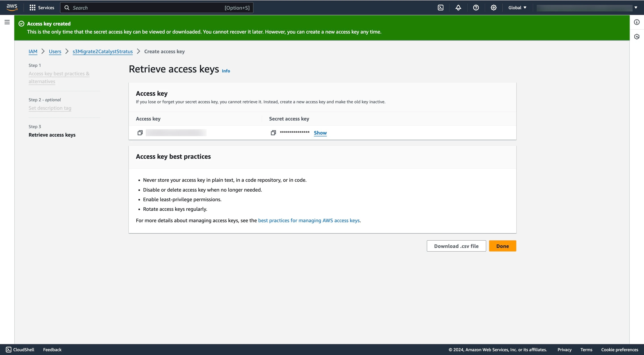Open the s3Migrate2CatalystStratus breadcrumb link
This screenshot has height=355, width=644.
[x=102, y=51]
